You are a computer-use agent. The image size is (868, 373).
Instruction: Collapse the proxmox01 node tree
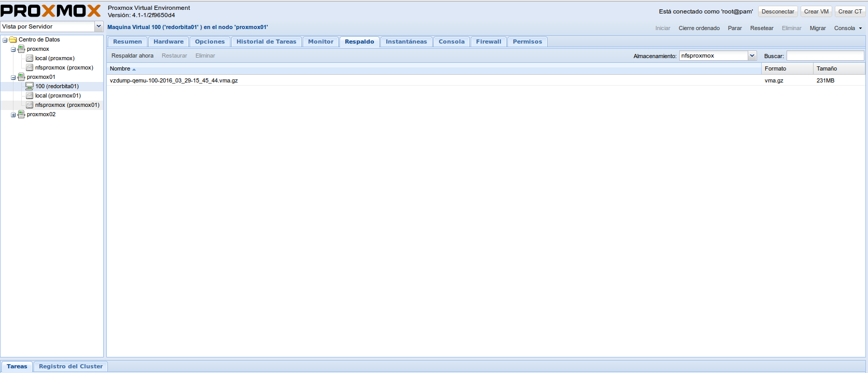coord(13,77)
